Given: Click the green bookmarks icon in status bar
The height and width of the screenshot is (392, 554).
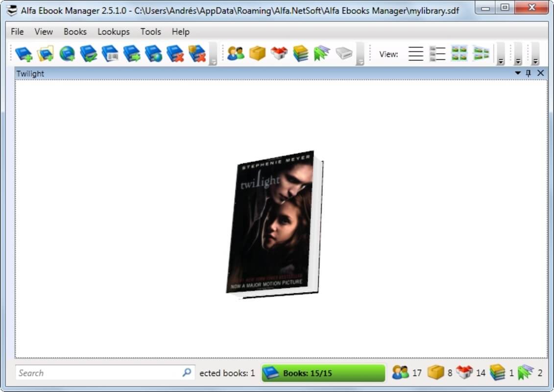Looking at the screenshot, I should pos(526,373).
